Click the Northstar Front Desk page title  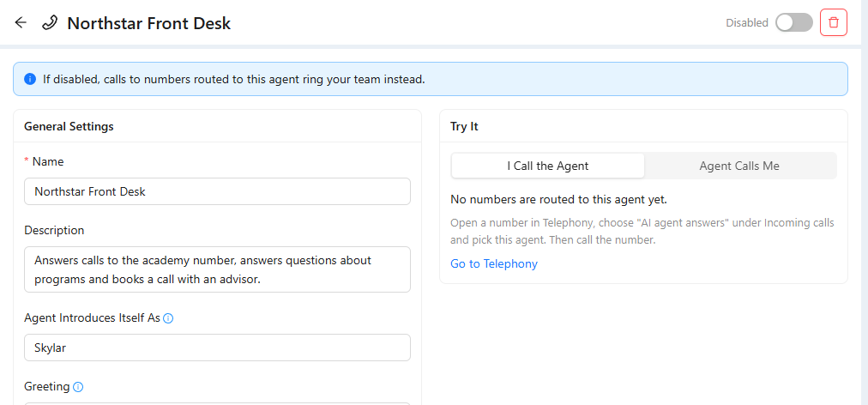[x=149, y=23]
